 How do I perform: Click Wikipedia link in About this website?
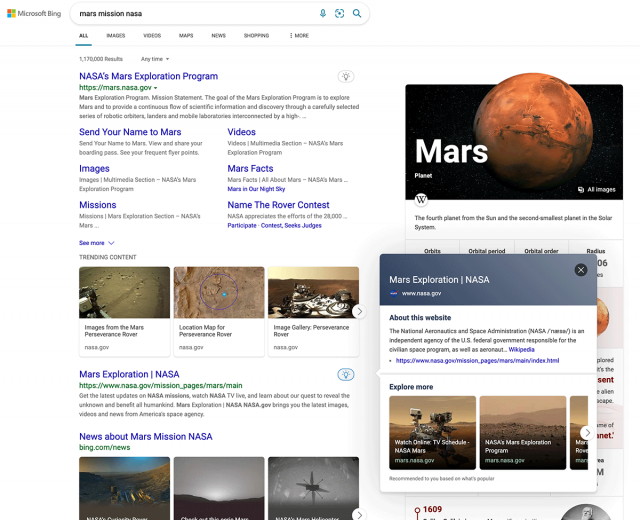[522, 349]
